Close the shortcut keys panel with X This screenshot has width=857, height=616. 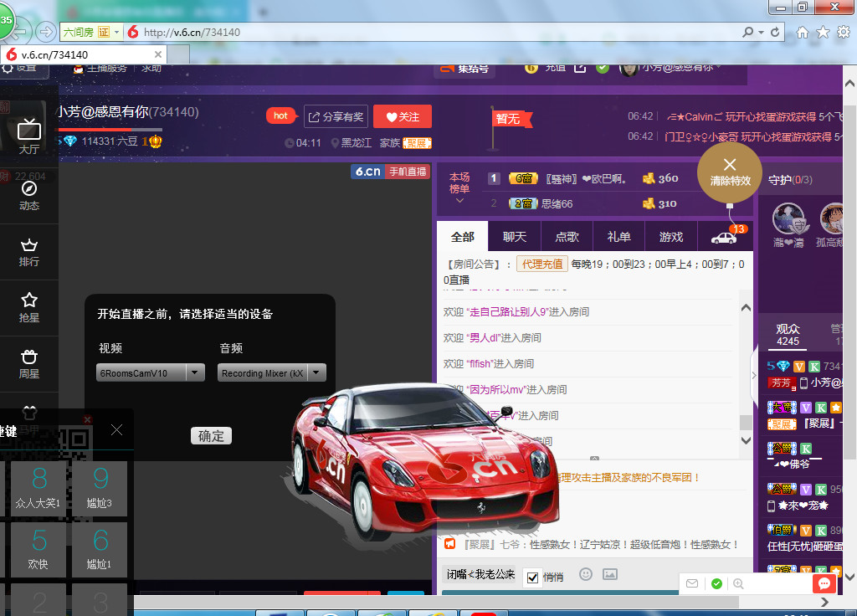[x=116, y=430]
